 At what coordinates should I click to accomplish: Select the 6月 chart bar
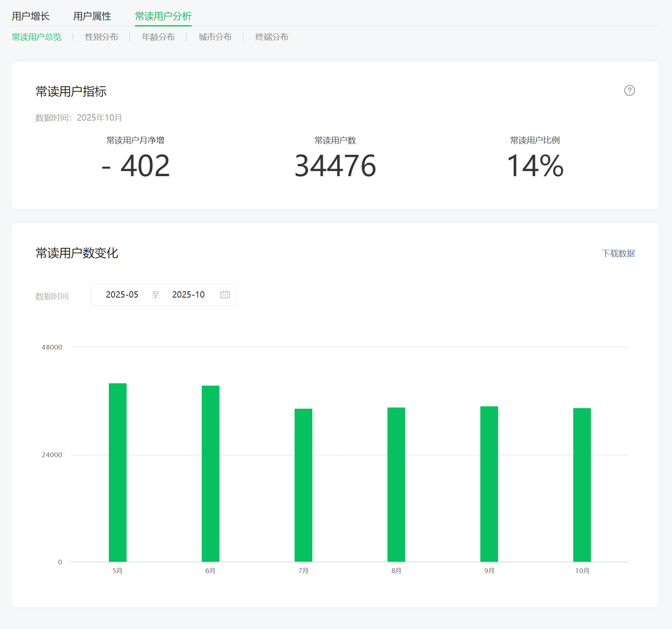pyautogui.click(x=211, y=473)
